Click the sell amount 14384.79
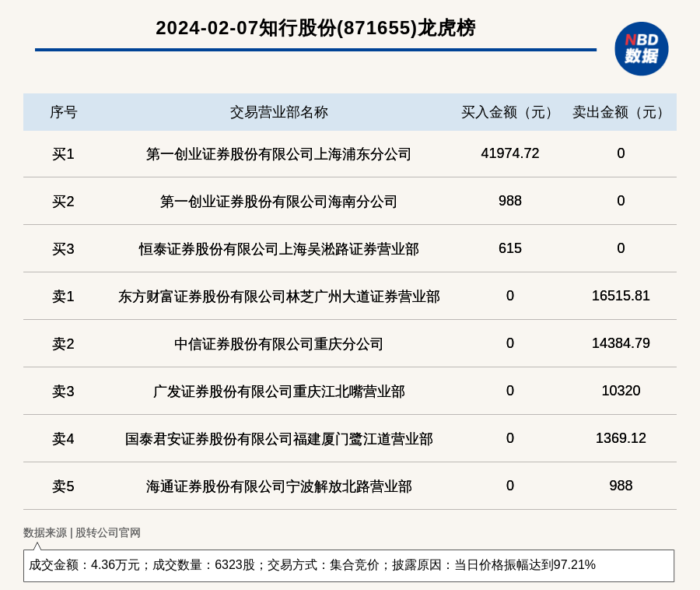The width and height of the screenshot is (700, 590). pos(621,343)
